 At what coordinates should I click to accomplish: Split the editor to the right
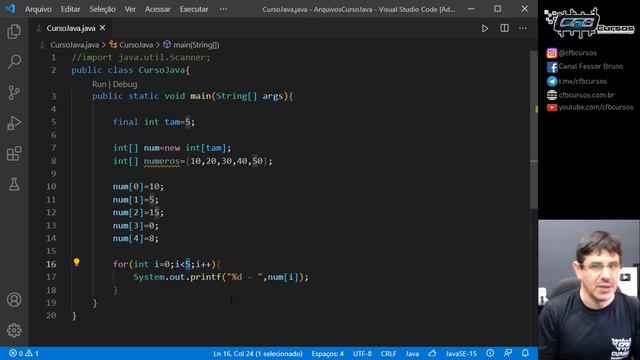tap(504, 28)
